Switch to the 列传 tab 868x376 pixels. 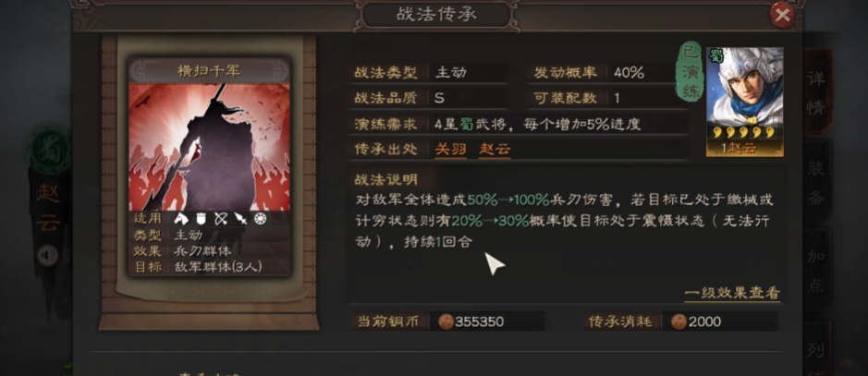pos(816,349)
